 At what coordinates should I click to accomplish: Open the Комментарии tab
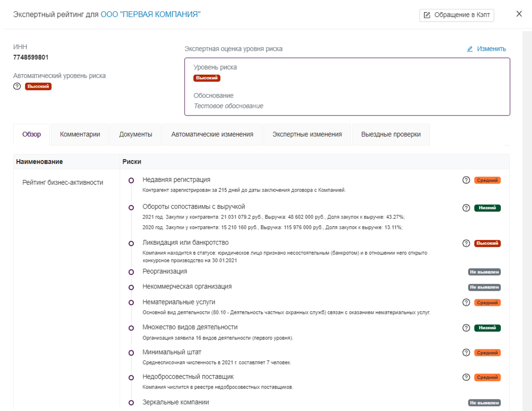coord(80,134)
